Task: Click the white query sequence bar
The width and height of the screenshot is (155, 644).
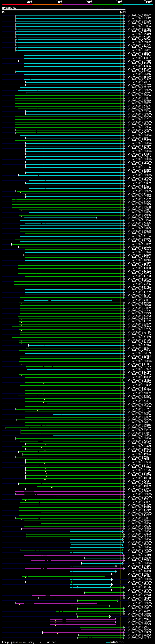Action: pyautogui.click(x=64, y=10)
